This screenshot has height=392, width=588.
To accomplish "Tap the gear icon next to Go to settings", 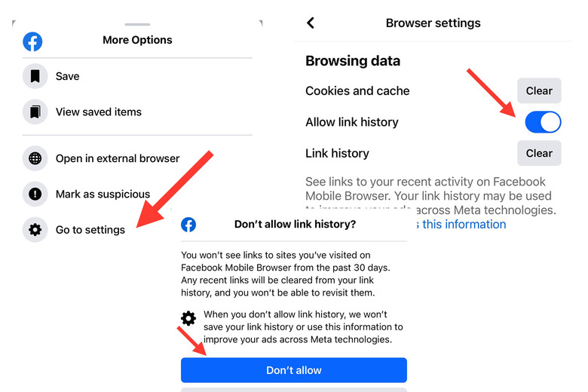I will click(x=35, y=230).
